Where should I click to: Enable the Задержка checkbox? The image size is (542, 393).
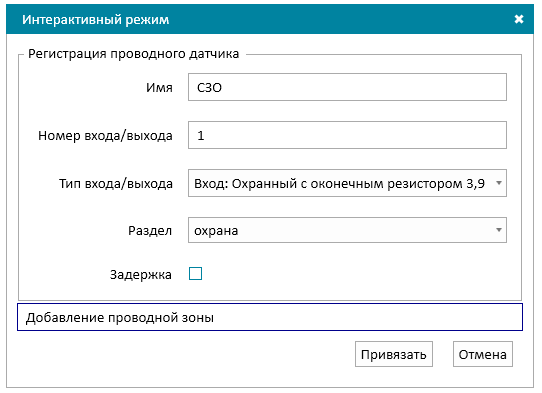pos(195,273)
